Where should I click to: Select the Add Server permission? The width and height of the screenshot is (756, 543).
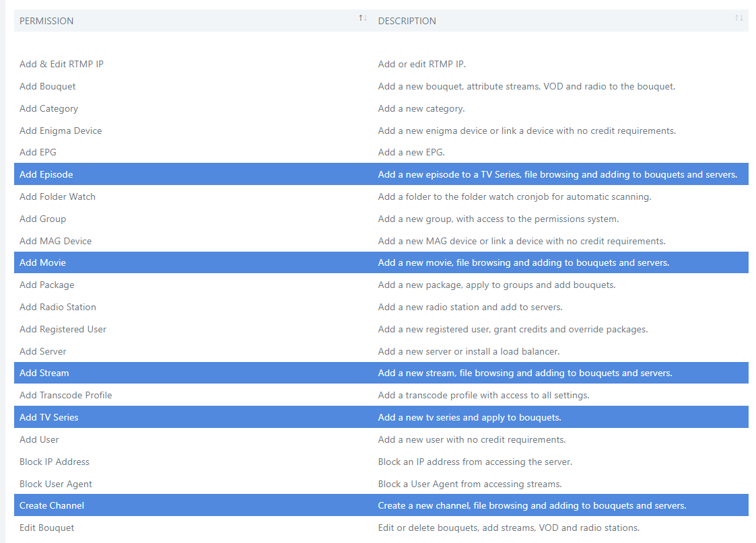click(382, 351)
